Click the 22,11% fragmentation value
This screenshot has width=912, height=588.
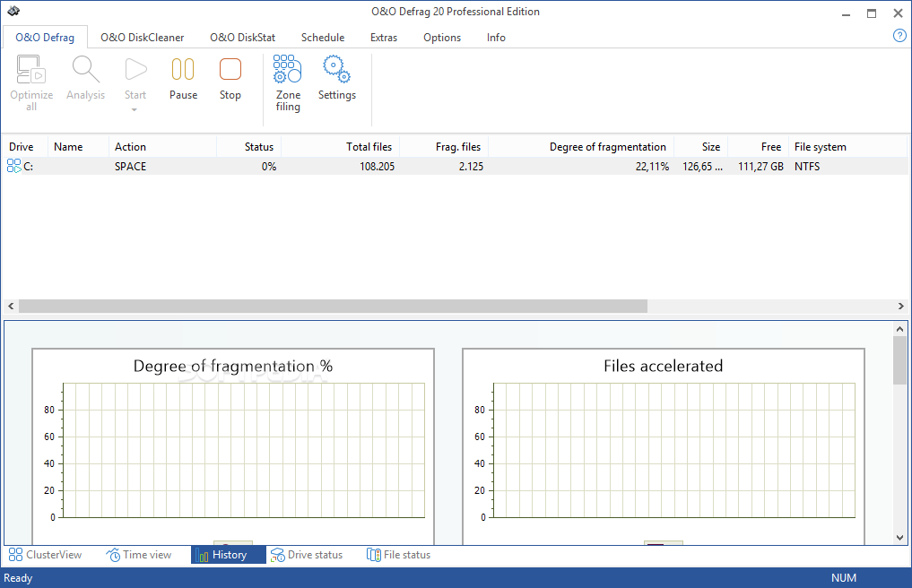[652, 167]
